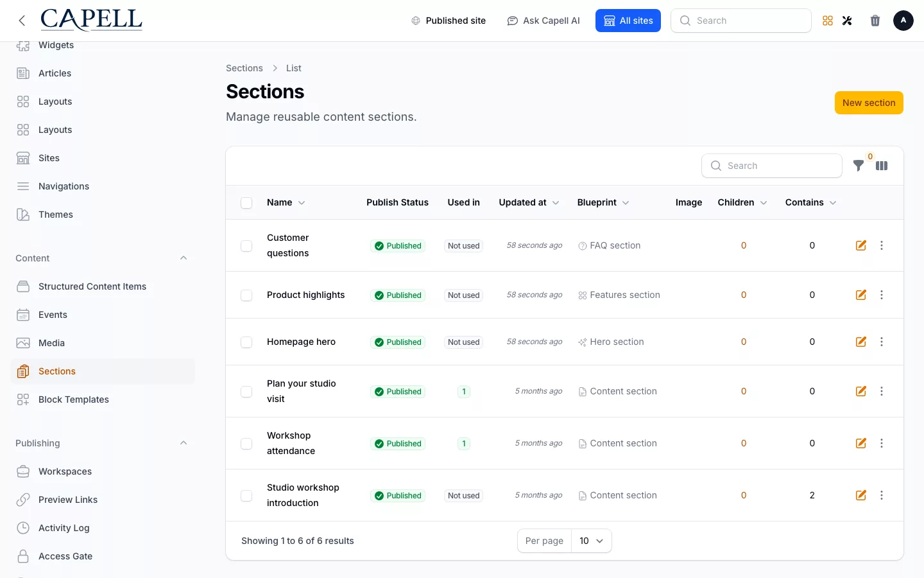The height and width of the screenshot is (578, 924).
Task: Click the Media image icon
Action: coord(23,343)
